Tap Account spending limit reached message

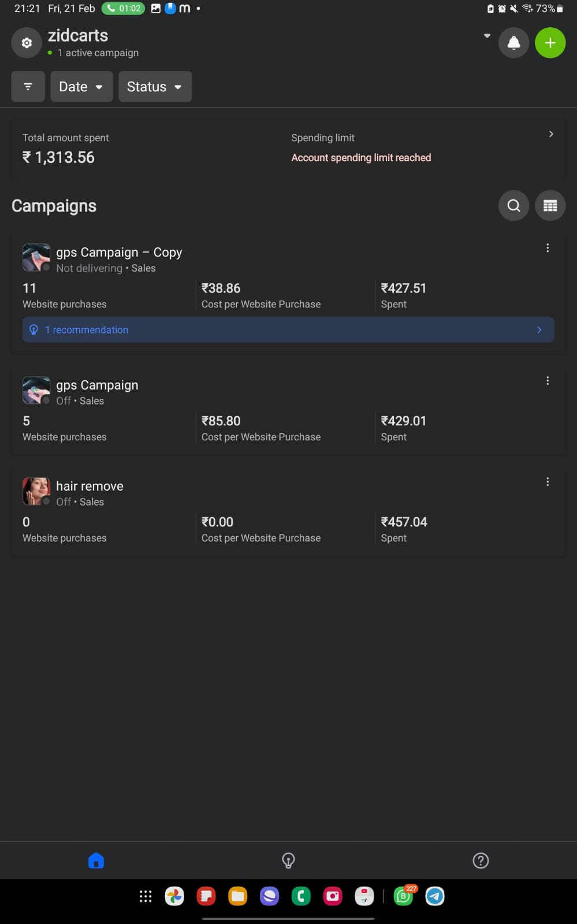click(361, 158)
